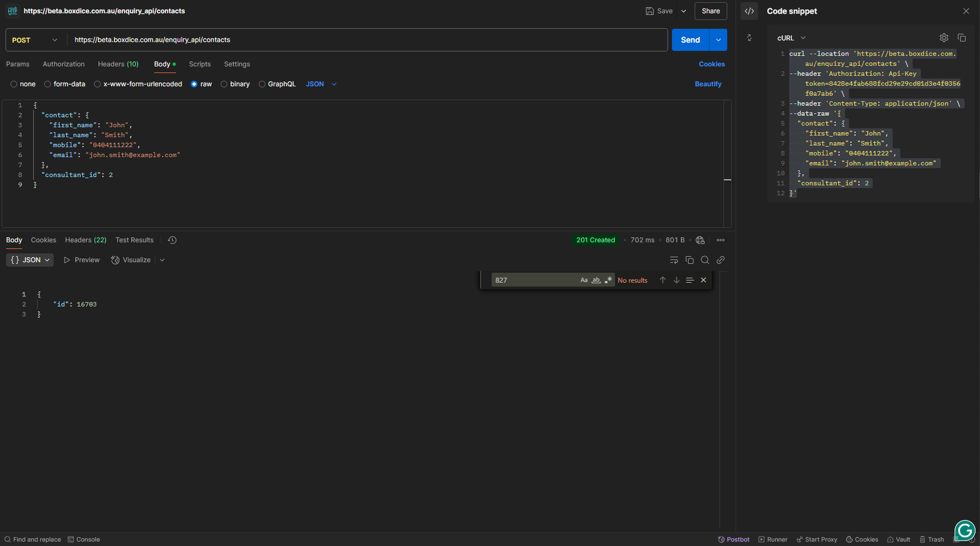The image size is (980, 546).
Task: Click the network globe icon in response
Action: click(700, 240)
